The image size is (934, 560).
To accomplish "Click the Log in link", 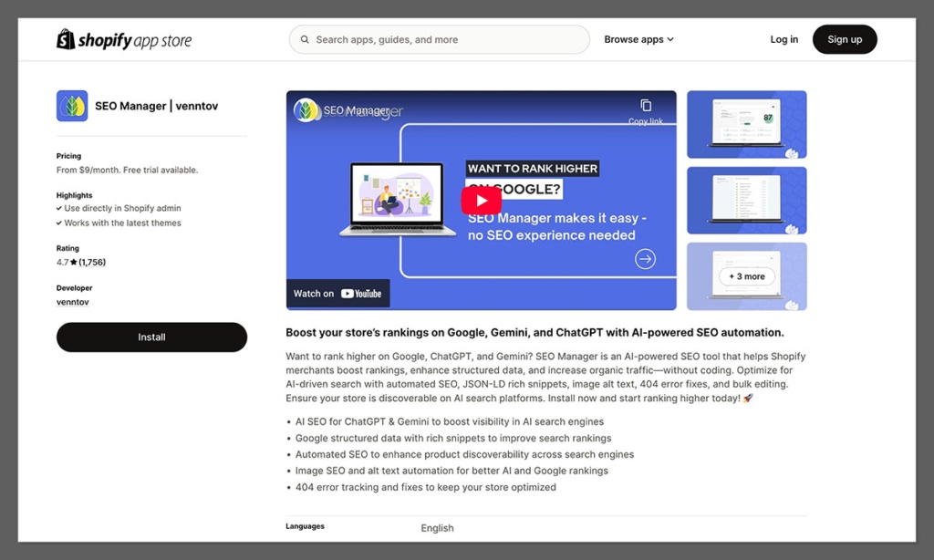I will point(784,39).
